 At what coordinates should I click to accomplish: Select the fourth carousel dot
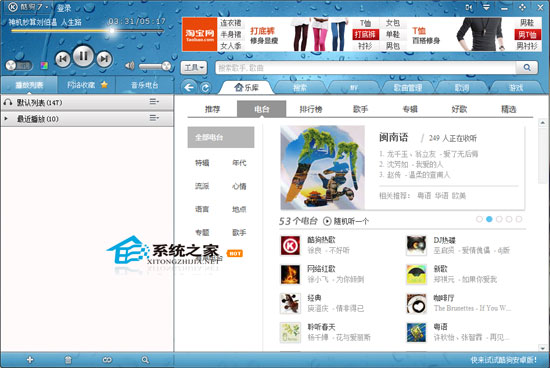[x=509, y=219]
